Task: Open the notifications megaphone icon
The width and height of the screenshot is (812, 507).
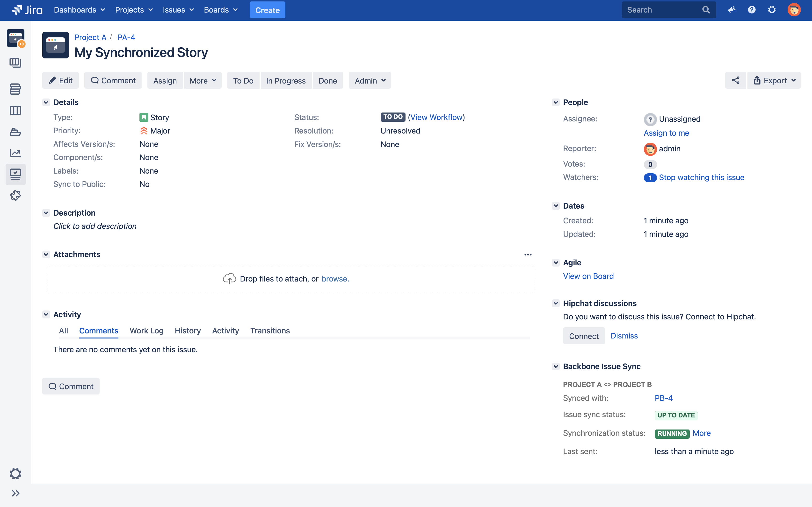Action: [x=732, y=10]
